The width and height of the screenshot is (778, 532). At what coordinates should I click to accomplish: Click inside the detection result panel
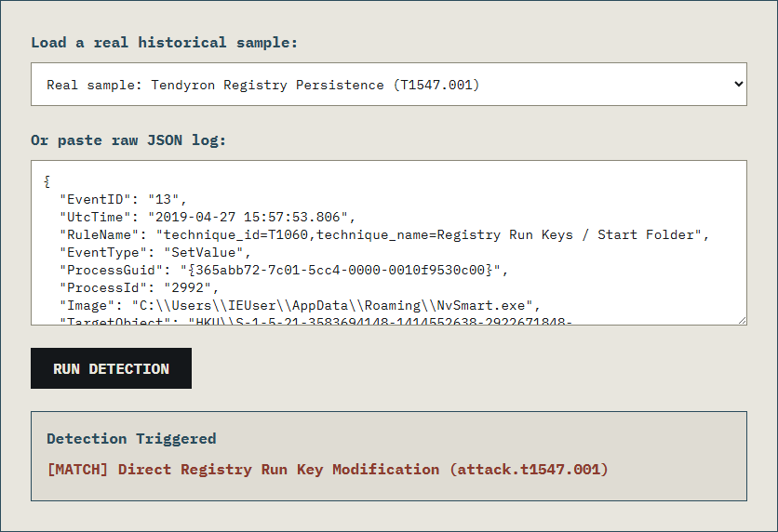click(x=388, y=456)
